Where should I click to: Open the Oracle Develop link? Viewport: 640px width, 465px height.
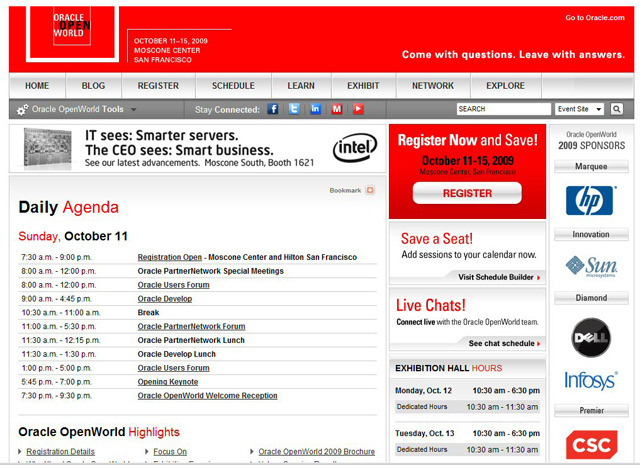click(x=165, y=299)
